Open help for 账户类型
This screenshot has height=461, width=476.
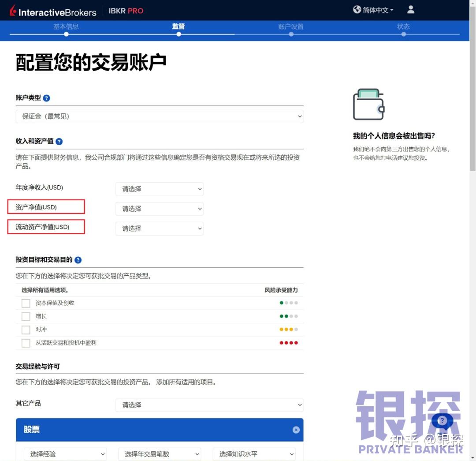tap(47, 98)
